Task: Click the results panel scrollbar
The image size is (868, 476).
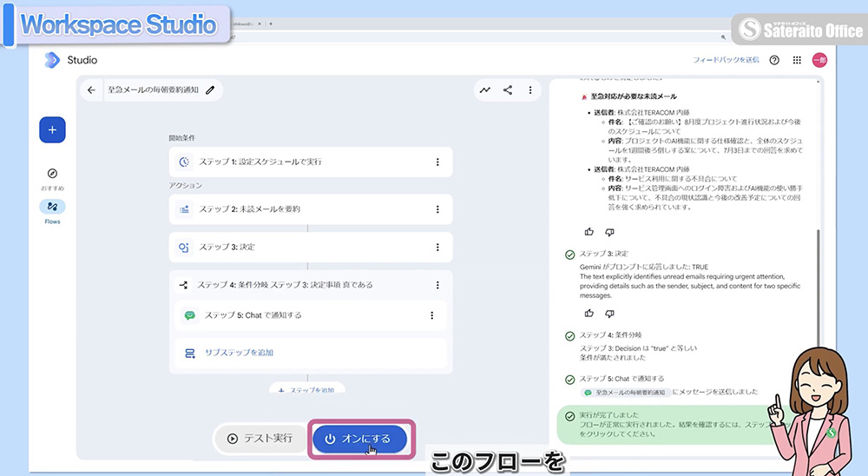Action: tap(818, 288)
